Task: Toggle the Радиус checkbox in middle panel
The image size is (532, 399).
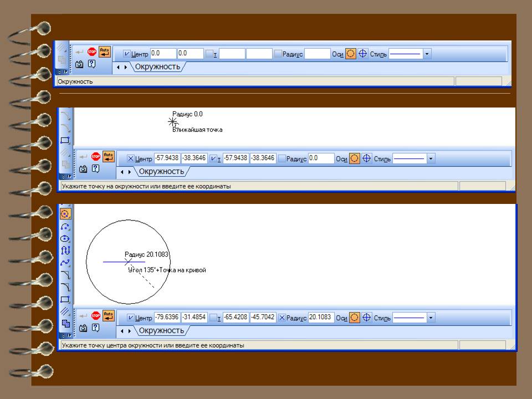Action: pyautogui.click(x=283, y=158)
